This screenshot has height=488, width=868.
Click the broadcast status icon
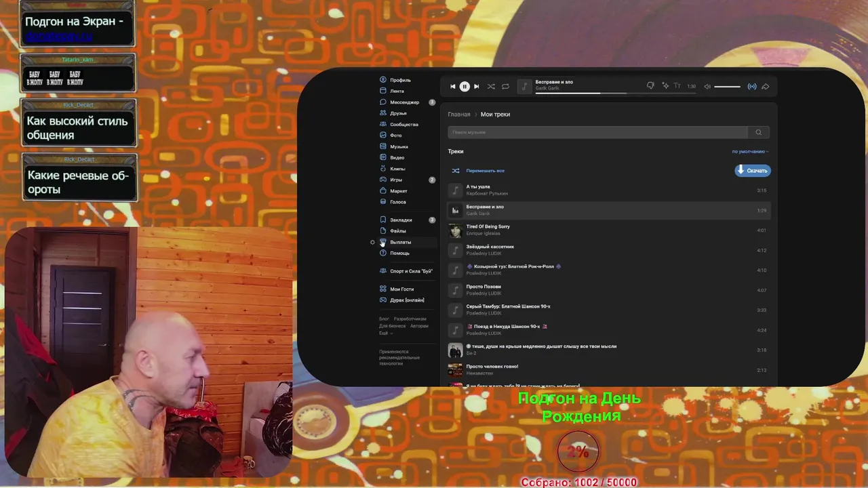pyautogui.click(x=751, y=86)
